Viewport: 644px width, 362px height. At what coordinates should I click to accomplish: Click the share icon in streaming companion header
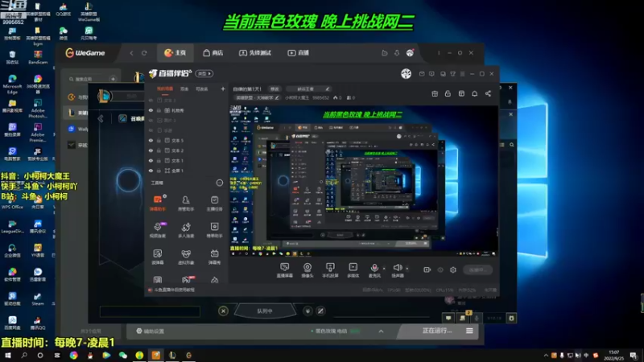click(488, 93)
